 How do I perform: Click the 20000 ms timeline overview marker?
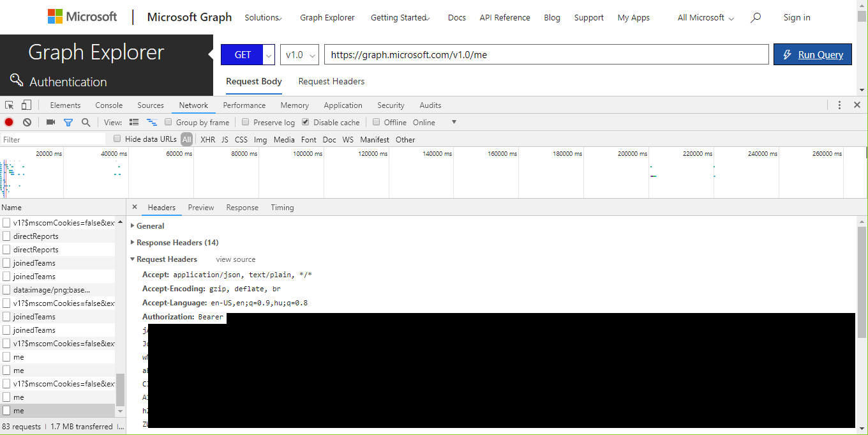49,153
